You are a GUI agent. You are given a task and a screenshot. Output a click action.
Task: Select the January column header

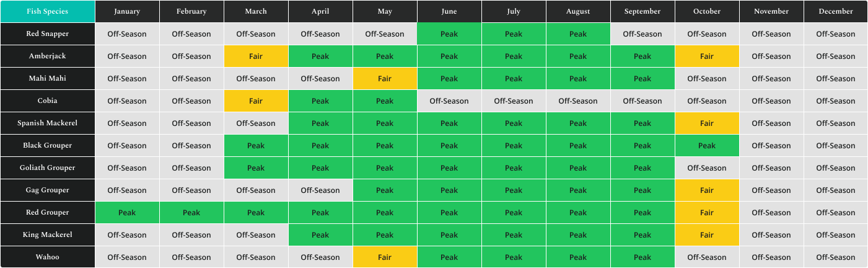click(x=127, y=12)
